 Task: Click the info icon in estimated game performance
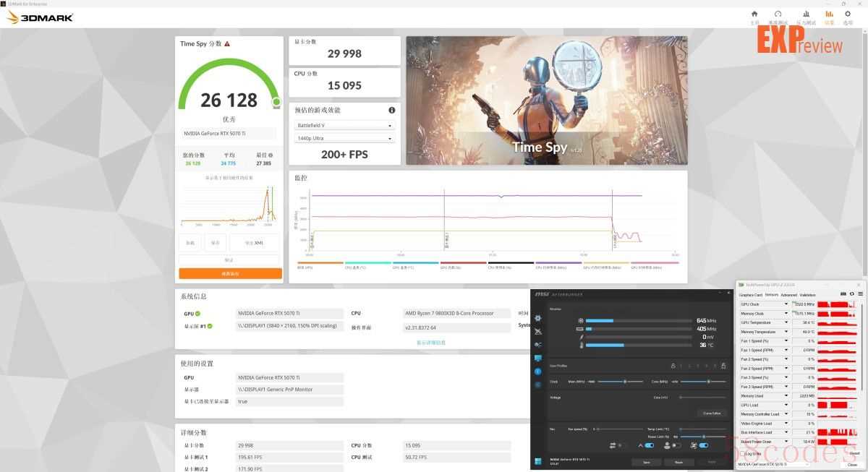pos(392,111)
